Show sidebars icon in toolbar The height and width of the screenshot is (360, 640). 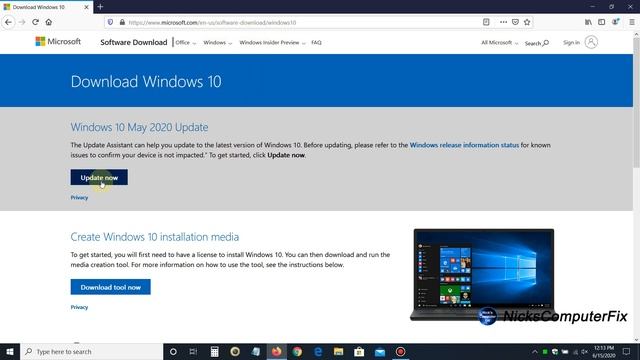coord(602,22)
